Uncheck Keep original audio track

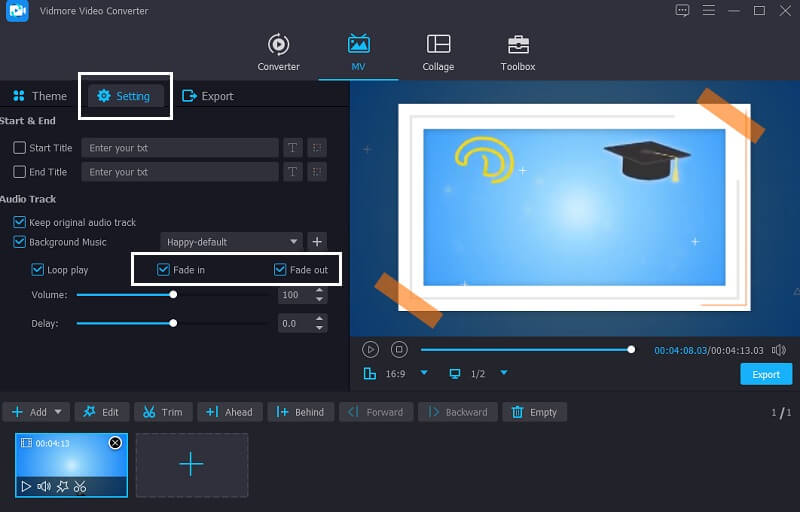20,222
